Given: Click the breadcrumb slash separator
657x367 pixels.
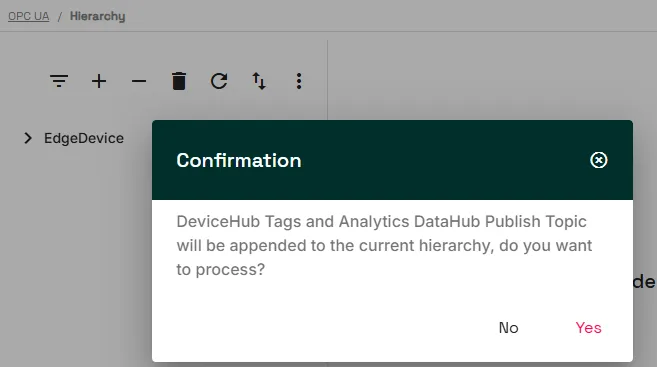Looking at the screenshot, I should click(59, 17).
